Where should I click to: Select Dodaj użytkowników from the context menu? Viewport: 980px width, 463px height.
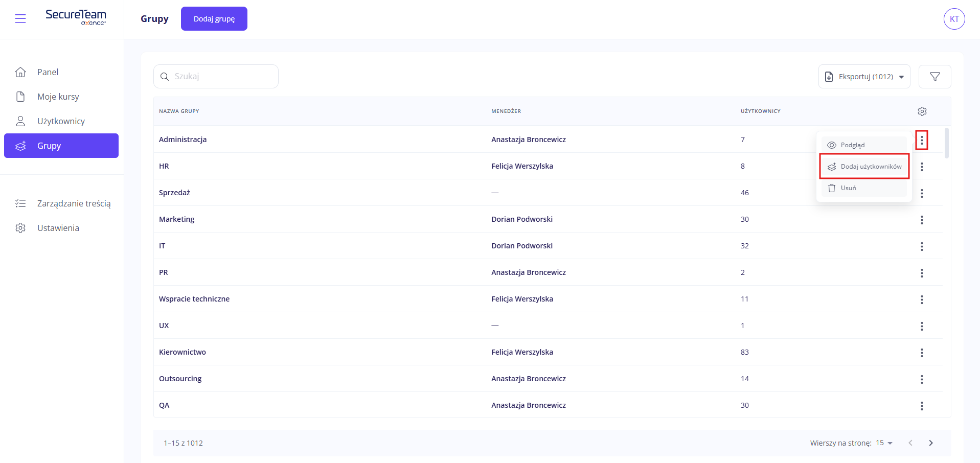[864, 167]
